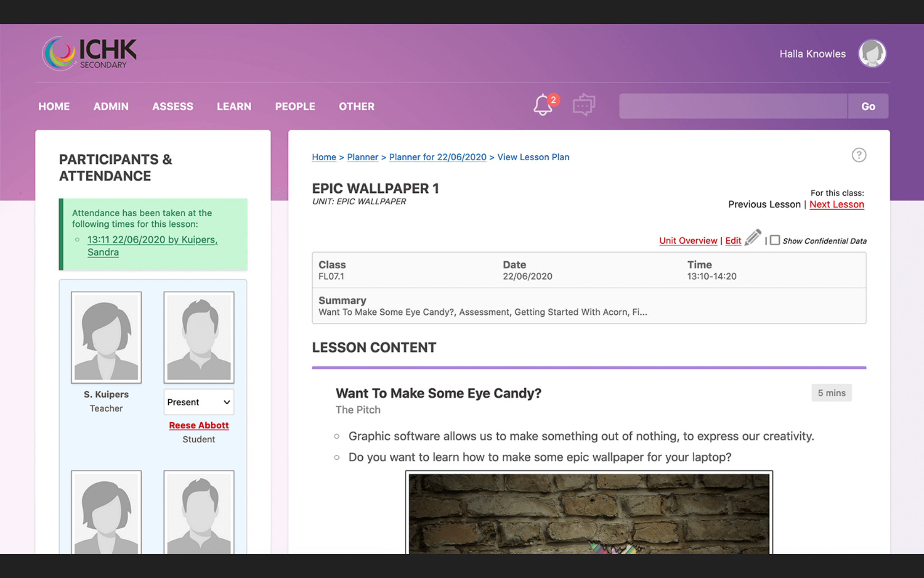Open the notifications bell icon
The width and height of the screenshot is (924, 578).
543,106
